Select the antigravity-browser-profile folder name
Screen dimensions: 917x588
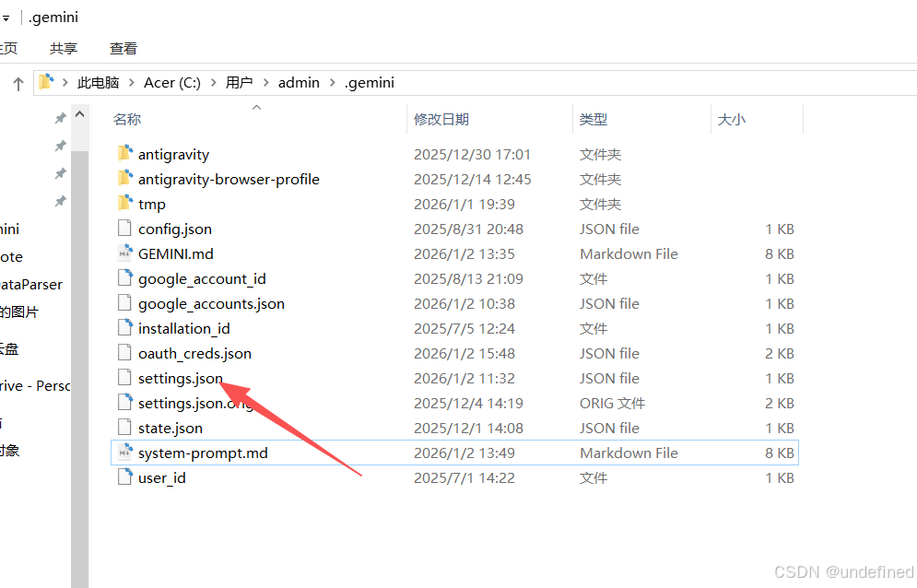pos(229,179)
